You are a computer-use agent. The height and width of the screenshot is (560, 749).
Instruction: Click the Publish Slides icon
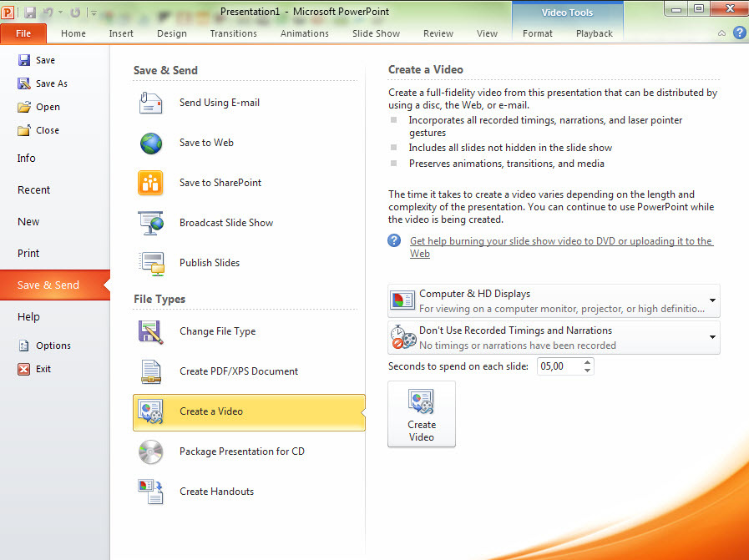pos(151,264)
